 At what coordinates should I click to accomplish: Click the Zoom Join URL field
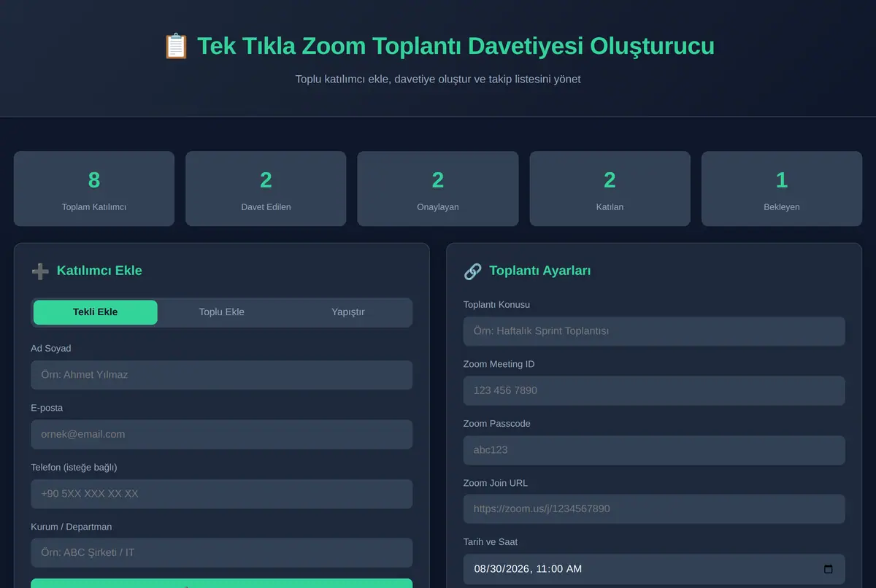point(654,509)
